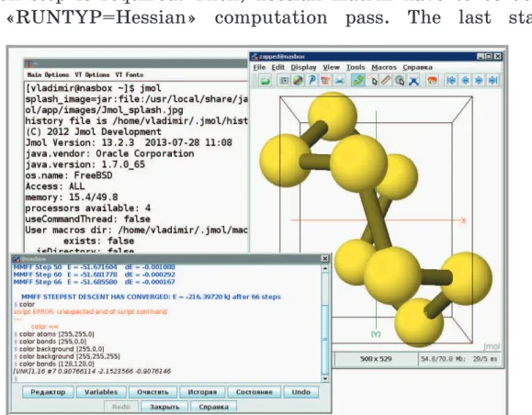Click console line 'color background [255,255,255]'

click(x=69, y=356)
